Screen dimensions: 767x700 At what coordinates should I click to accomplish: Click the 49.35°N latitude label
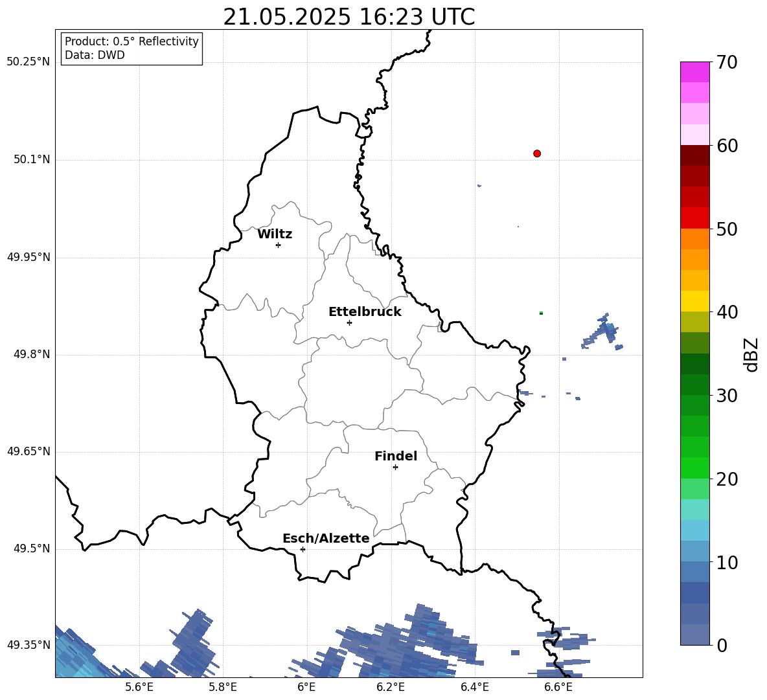click(x=29, y=645)
